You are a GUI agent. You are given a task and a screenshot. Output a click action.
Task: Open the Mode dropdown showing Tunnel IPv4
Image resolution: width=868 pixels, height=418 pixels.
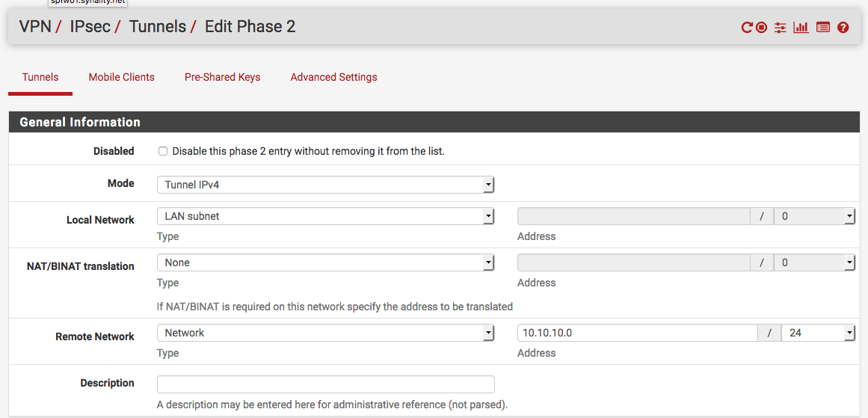(x=325, y=185)
